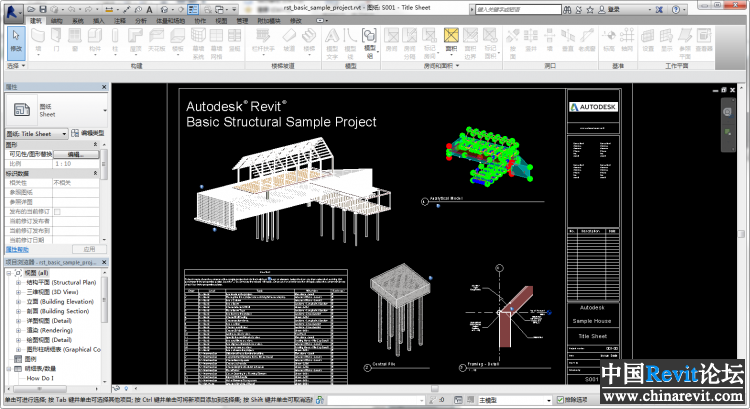The width and height of the screenshot is (750, 409).
Task: Toggle the checkbox in the status bar
Action: [x=560, y=400]
